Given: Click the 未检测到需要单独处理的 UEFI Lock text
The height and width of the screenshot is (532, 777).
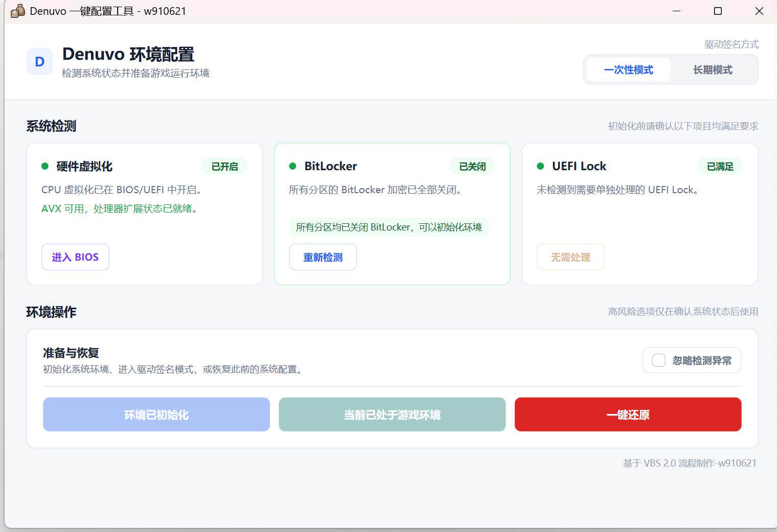Looking at the screenshot, I should click(617, 190).
